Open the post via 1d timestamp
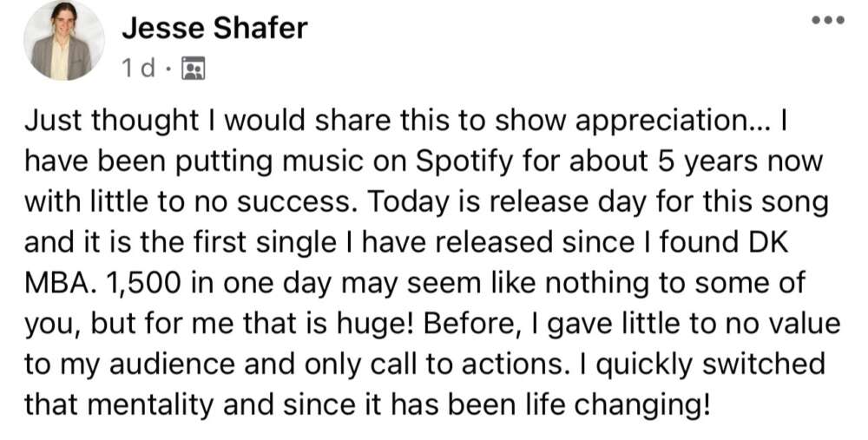868x440 pixels. (138, 68)
